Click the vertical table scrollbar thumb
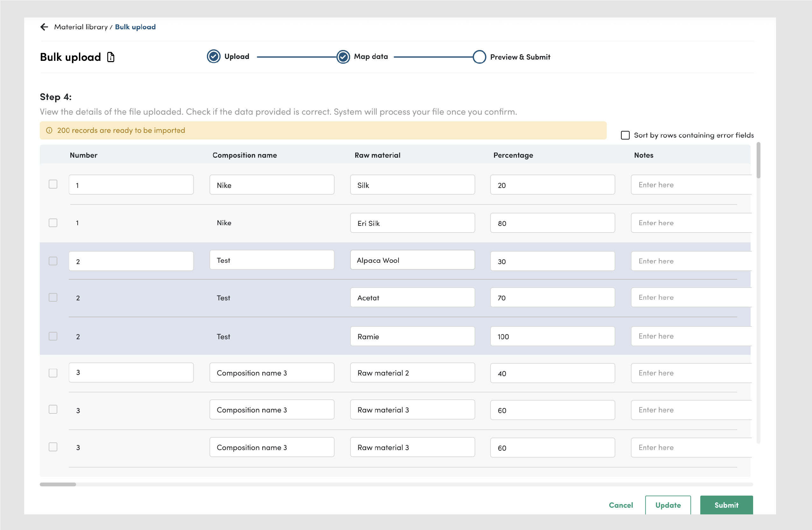Image resolution: width=812 pixels, height=530 pixels. [x=758, y=161]
